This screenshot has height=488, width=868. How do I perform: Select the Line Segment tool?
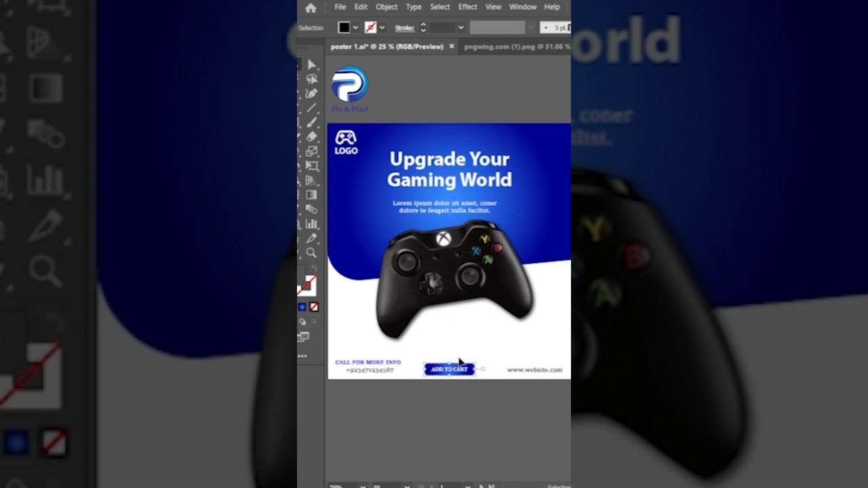pos(312,108)
